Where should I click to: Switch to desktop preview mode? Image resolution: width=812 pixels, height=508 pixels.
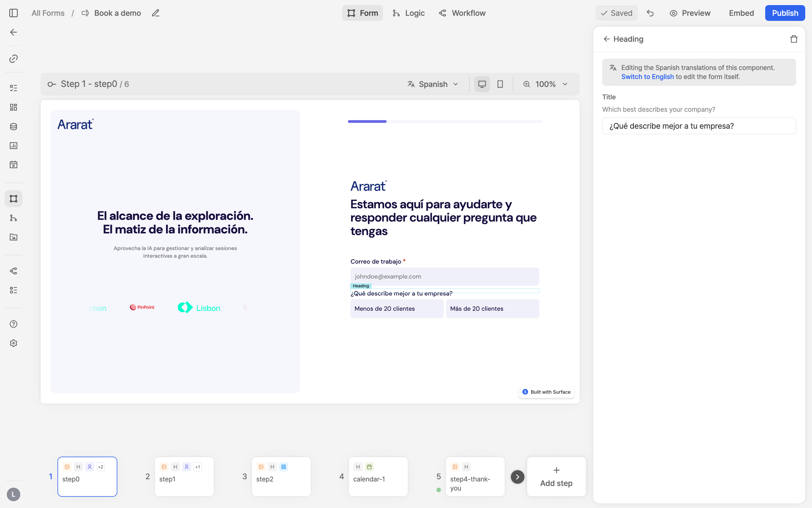[482, 84]
